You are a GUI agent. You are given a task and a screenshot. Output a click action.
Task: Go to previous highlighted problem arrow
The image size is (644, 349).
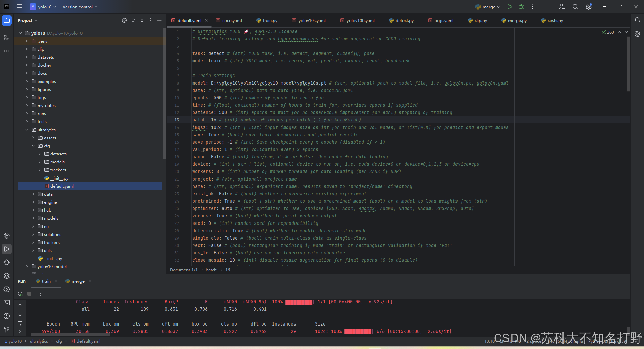(x=619, y=32)
